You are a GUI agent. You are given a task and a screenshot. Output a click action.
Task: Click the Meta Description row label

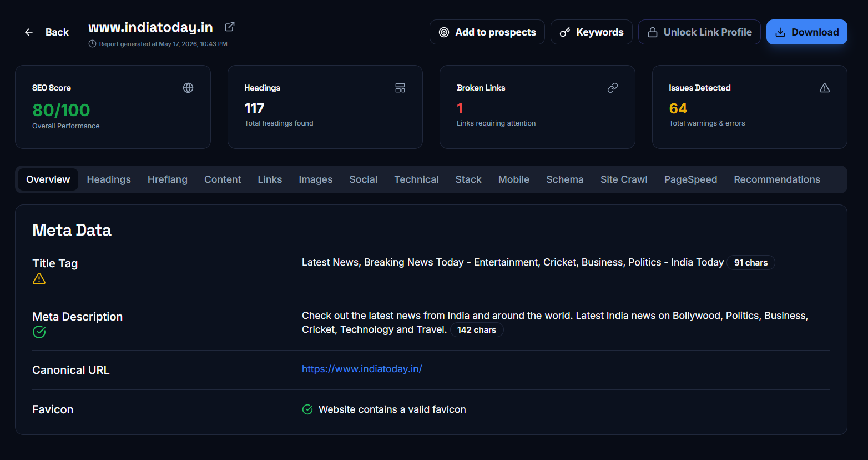(x=78, y=317)
